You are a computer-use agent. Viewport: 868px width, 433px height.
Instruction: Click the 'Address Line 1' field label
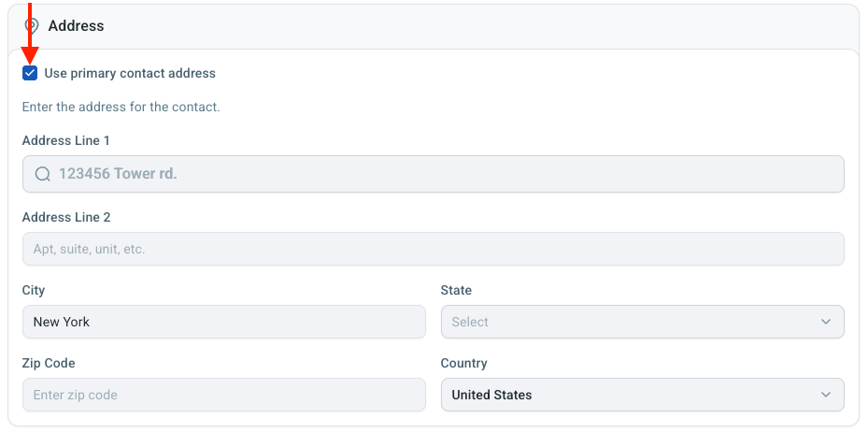coord(65,140)
